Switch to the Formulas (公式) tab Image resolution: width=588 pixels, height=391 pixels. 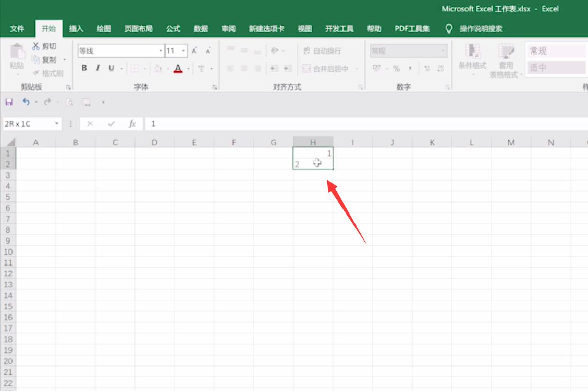173,29
